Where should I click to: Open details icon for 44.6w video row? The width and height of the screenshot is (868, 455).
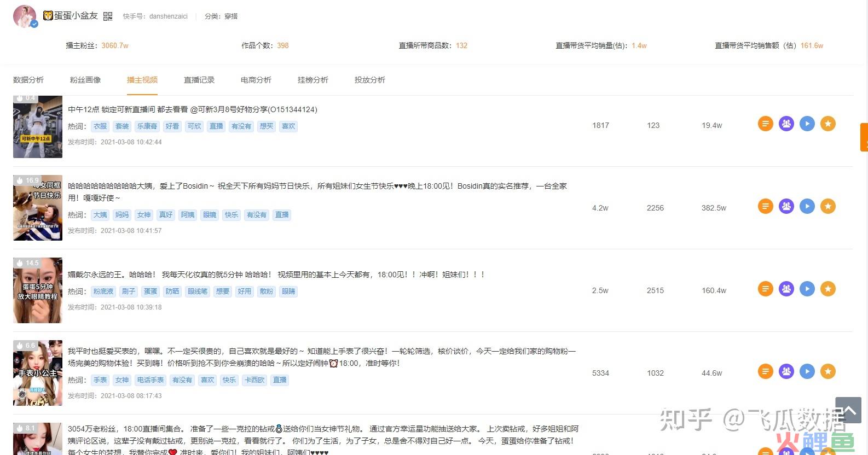[x=766, y=371]
